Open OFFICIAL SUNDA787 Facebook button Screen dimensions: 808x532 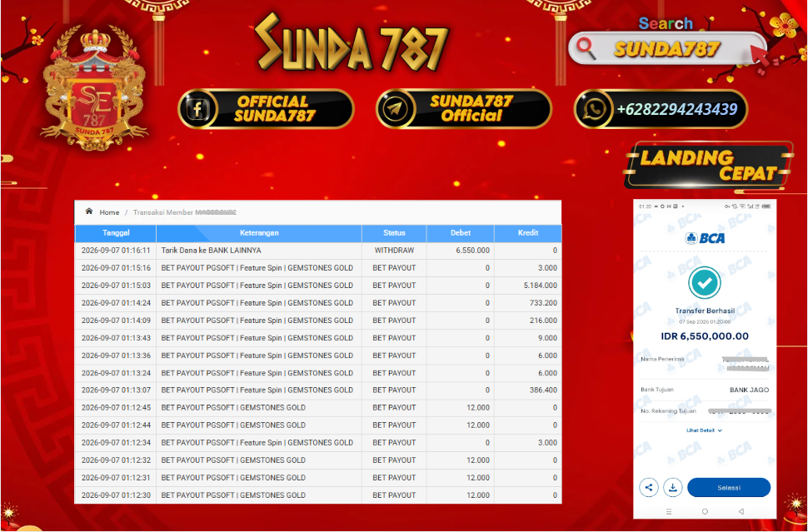(266, 109)
